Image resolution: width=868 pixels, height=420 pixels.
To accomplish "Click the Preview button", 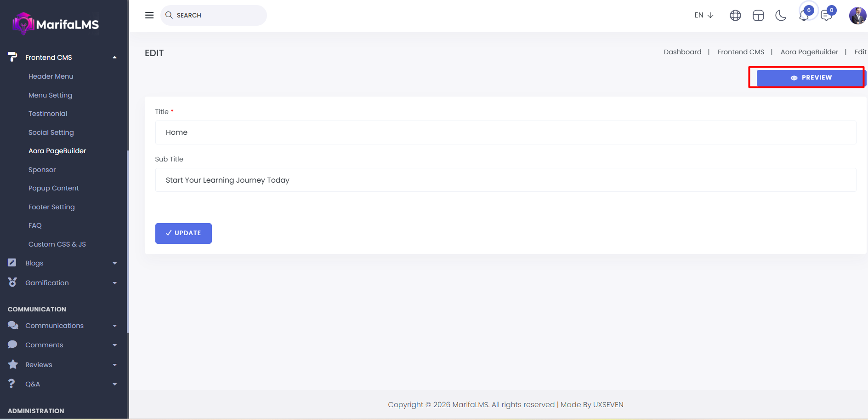I will [x=811, y=78].
